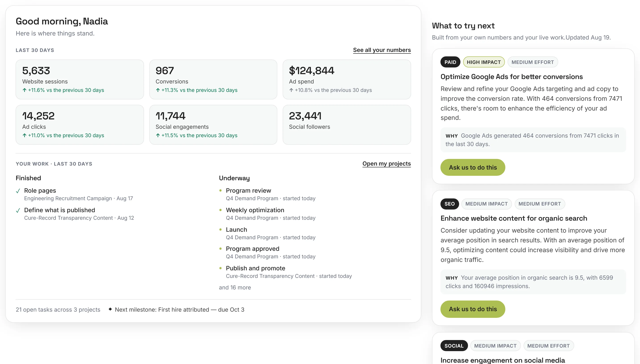Open the 'See all your numbers' link
This screenshot has width=640, height=364.
point(382,50)
